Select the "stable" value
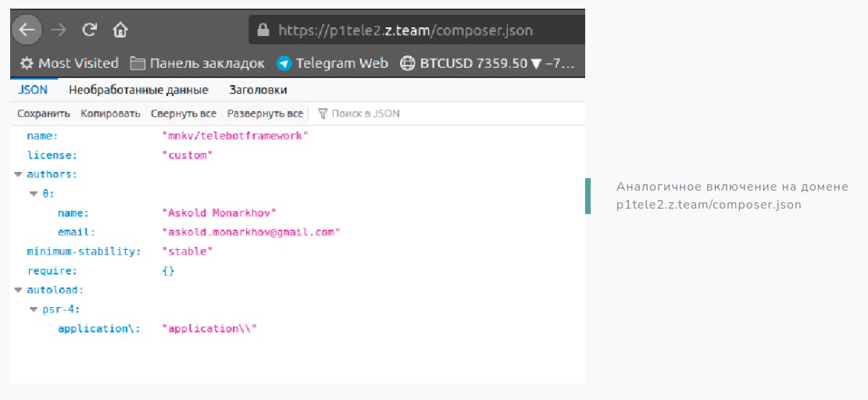The image size is (868, 400). [187, 252]
